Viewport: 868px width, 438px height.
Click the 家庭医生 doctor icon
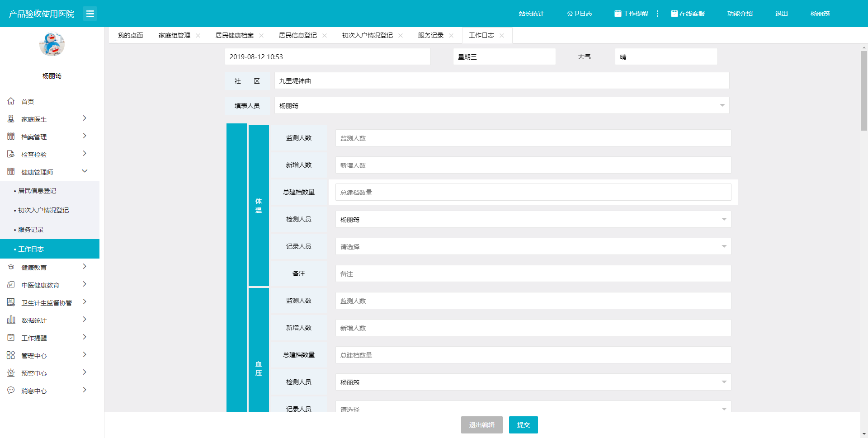click(11, 119)
